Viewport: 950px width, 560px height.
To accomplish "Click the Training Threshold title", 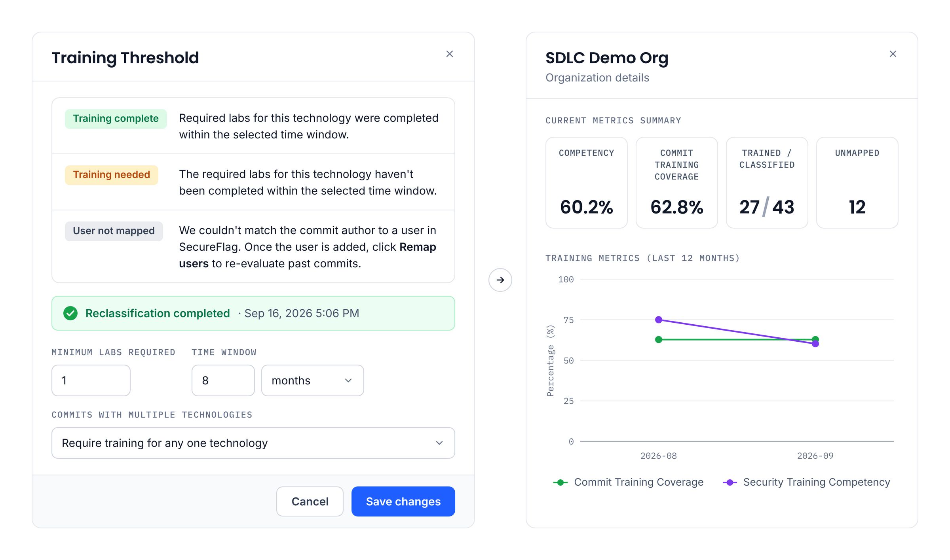I will pos(125,58).
